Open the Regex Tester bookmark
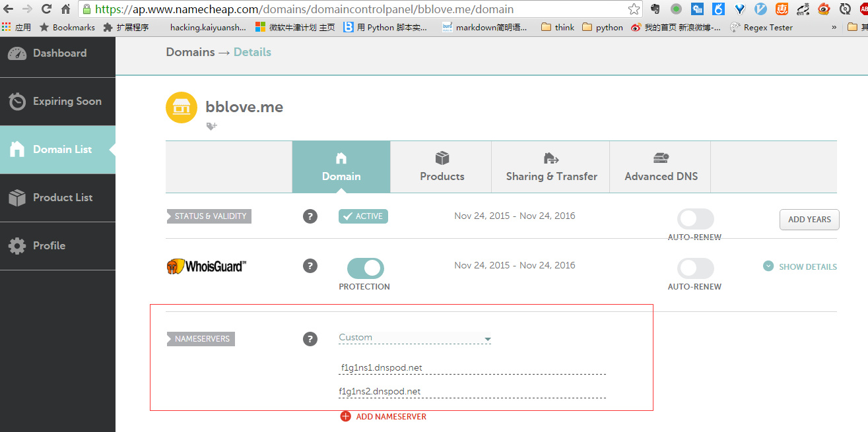Image resolution: width=868 pixels, height=432 pixels. [x=761, y=27]
